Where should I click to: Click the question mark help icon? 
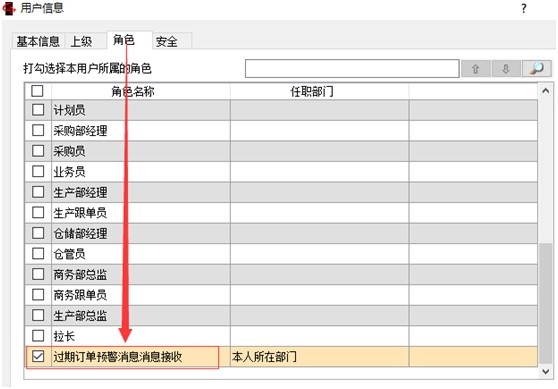click(523, 8)
